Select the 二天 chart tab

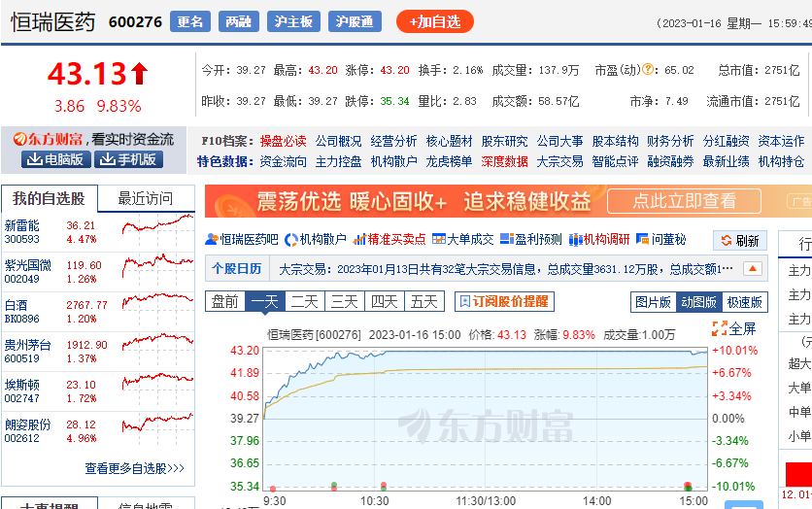click(x=305, y=301)
